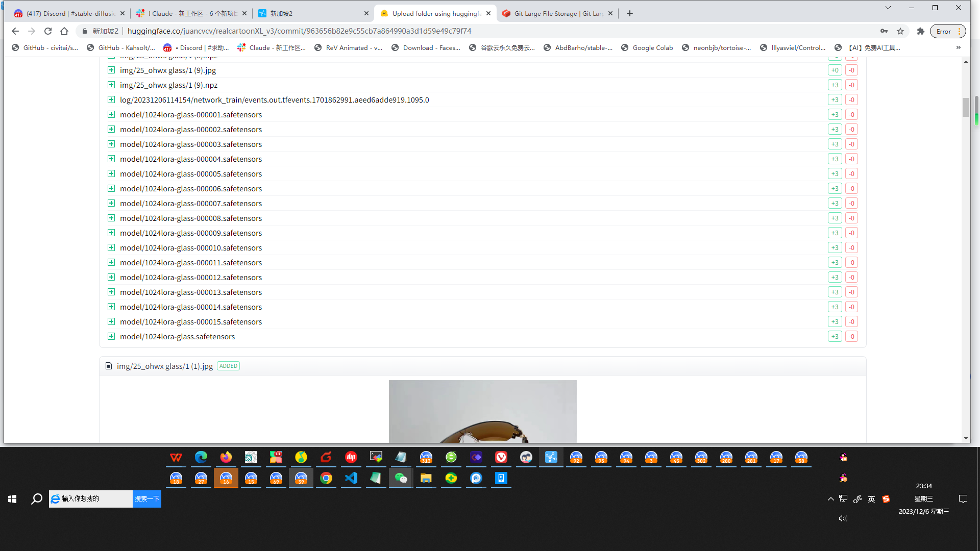Click the browser reload page icon

(x=48, y=31)
